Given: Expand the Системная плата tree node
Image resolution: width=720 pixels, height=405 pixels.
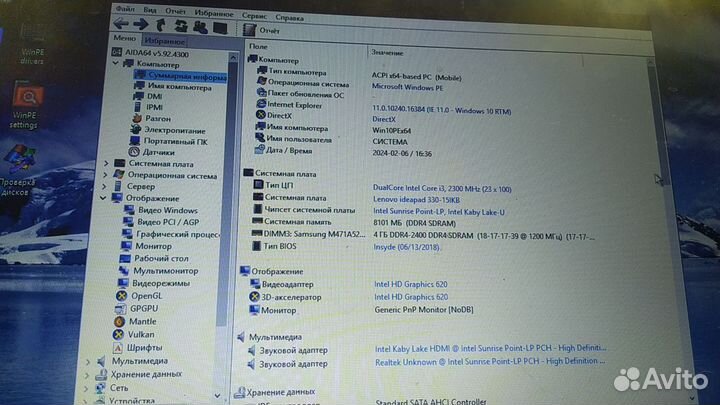Looking at the screenshot, I should (106, 163).
